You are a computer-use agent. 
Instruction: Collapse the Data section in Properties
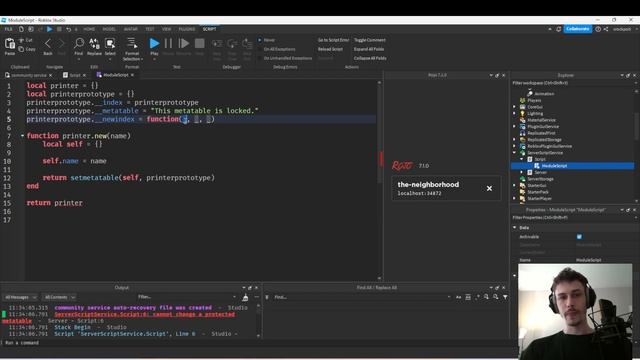(515, 227)
